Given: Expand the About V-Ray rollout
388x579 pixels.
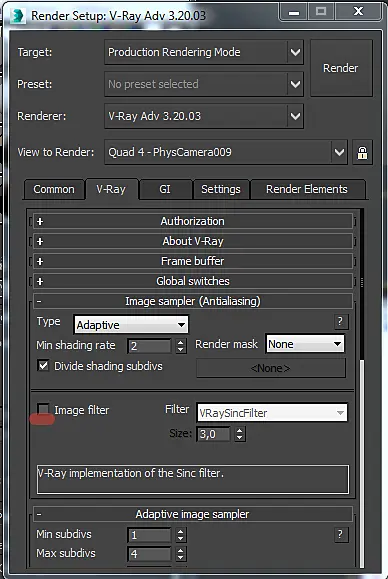Looking at the screenshot, I should 193,241.
